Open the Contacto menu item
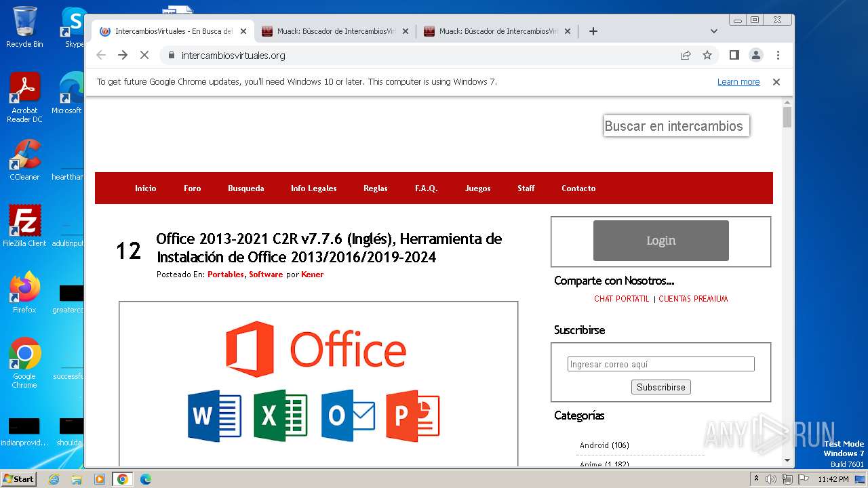This screenshot has width=868, height=488. pos(578,188)
